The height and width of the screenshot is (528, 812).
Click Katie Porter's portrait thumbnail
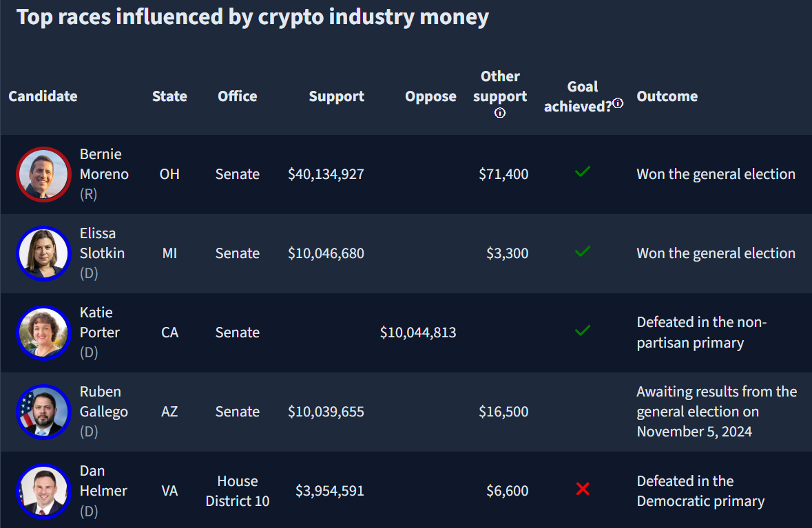(43, 333)
